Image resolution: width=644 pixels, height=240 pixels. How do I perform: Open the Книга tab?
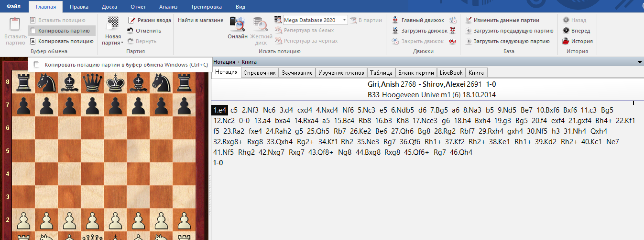coord(476,73)
